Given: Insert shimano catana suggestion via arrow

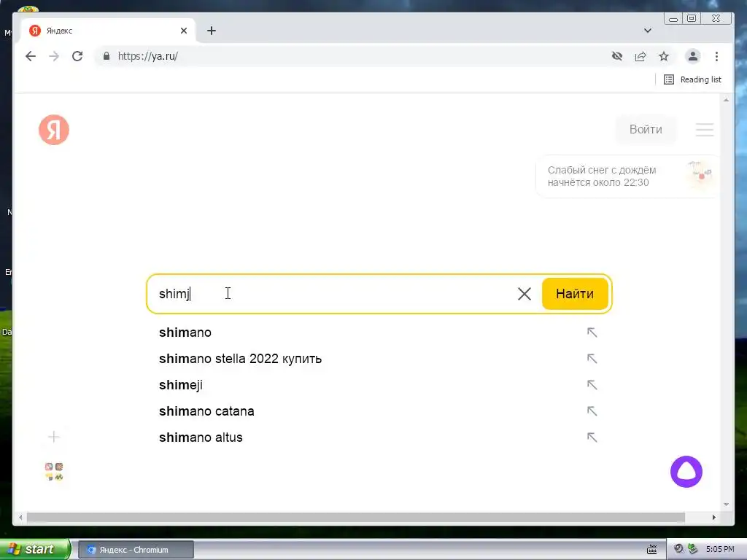Looking at the screenshot, I should click(592, 411).
